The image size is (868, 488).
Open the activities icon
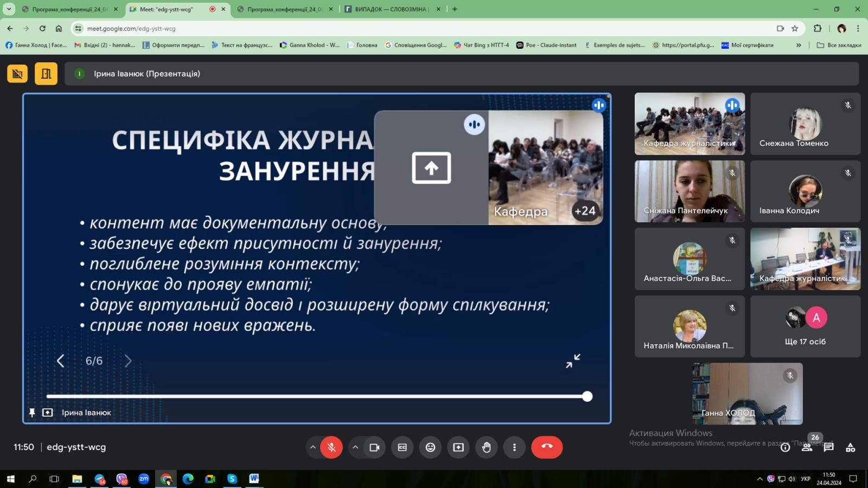tap(850, 447)
